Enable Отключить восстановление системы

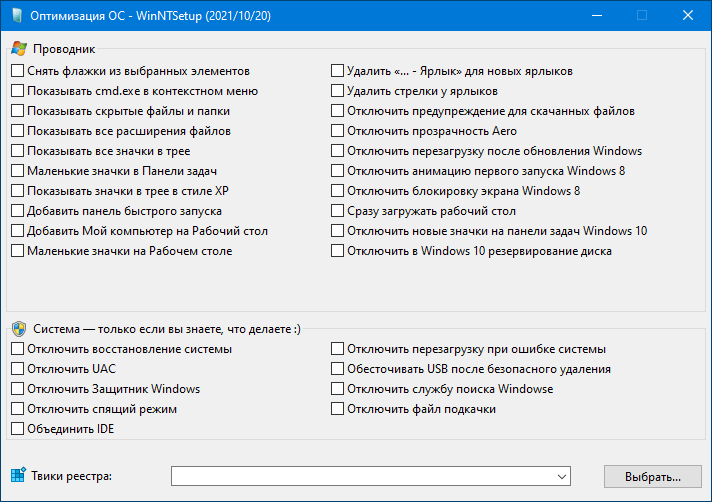tap(17, 349)
